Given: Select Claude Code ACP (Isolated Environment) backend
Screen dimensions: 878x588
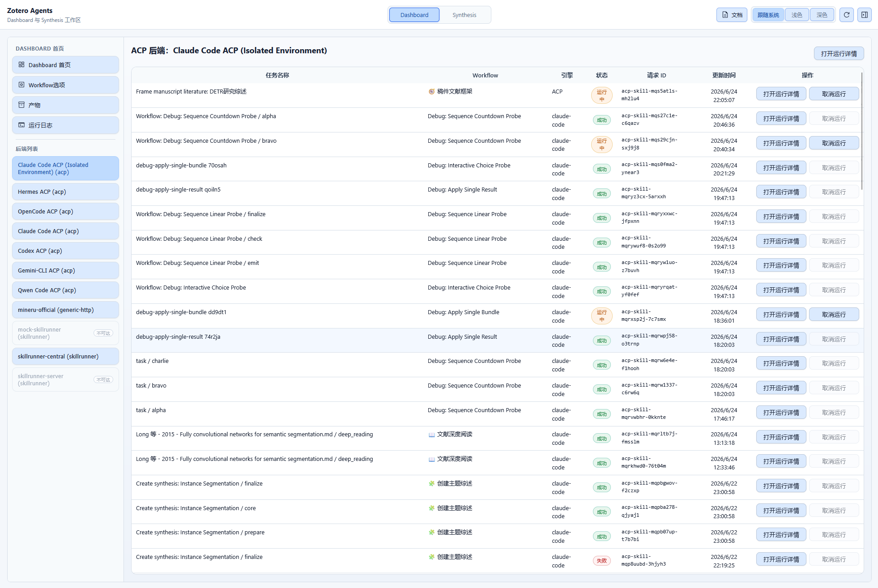Looking at the screenshot, I should [65, 168].
